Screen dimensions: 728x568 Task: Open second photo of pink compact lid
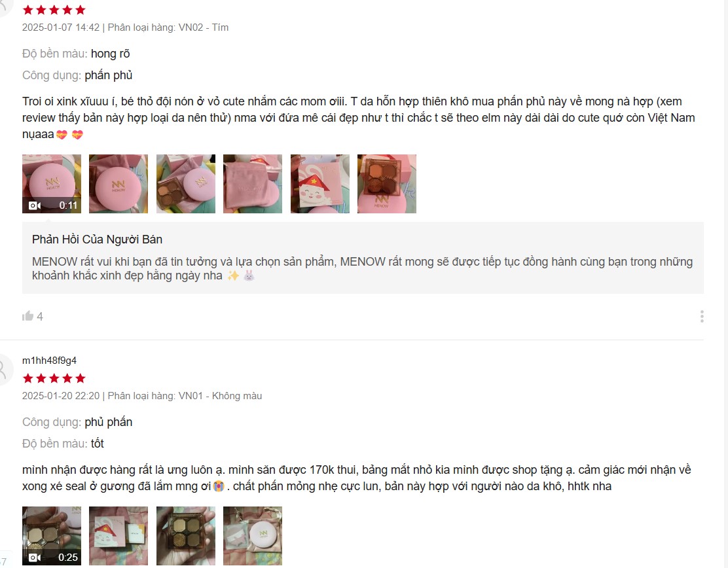click(118, 184)
